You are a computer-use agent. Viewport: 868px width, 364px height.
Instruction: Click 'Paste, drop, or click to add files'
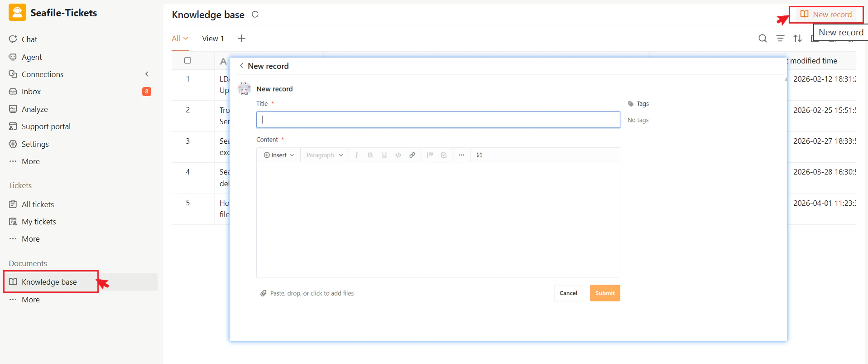pos(312,293)
